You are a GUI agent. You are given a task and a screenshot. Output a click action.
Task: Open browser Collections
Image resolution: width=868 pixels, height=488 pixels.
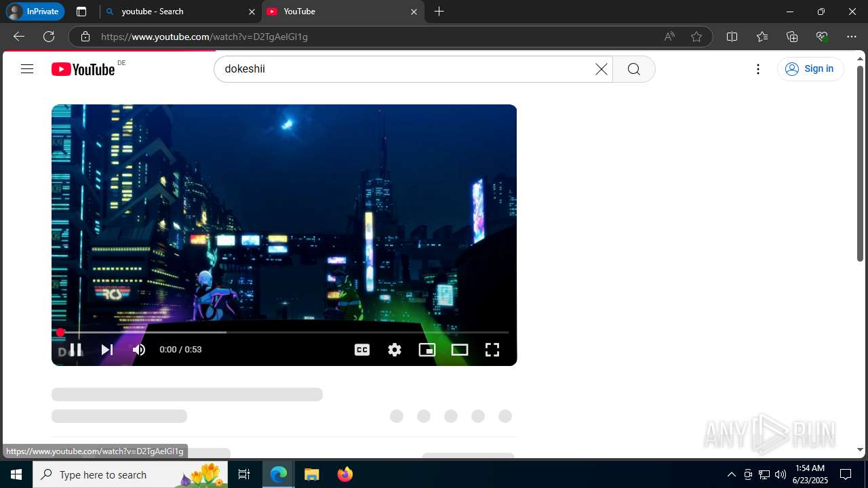point(792,37)
